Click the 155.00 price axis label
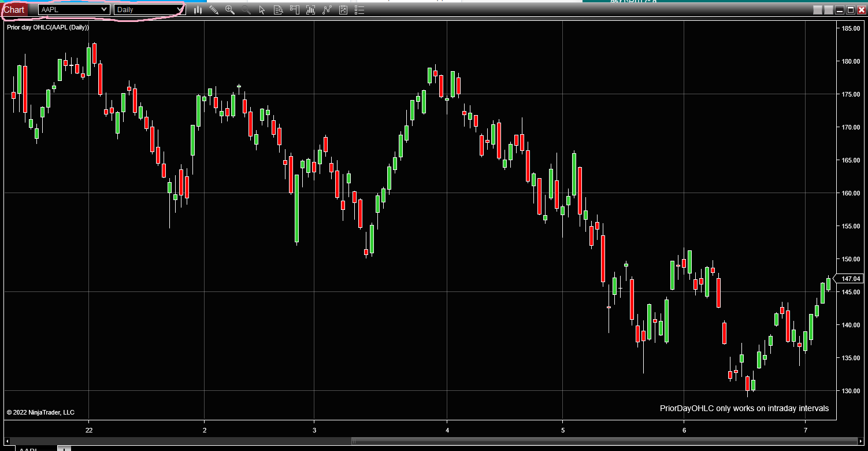The height and width of the screenshot is (451, 868). (851, 226)
